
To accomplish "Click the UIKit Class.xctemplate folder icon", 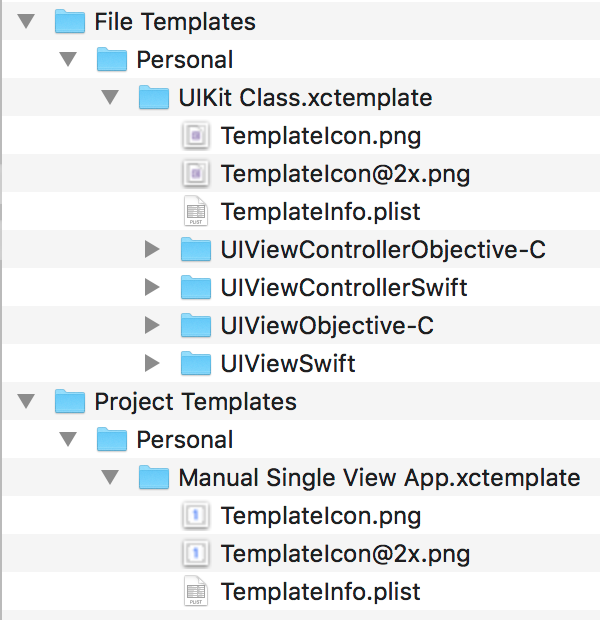I will point(153,97).
